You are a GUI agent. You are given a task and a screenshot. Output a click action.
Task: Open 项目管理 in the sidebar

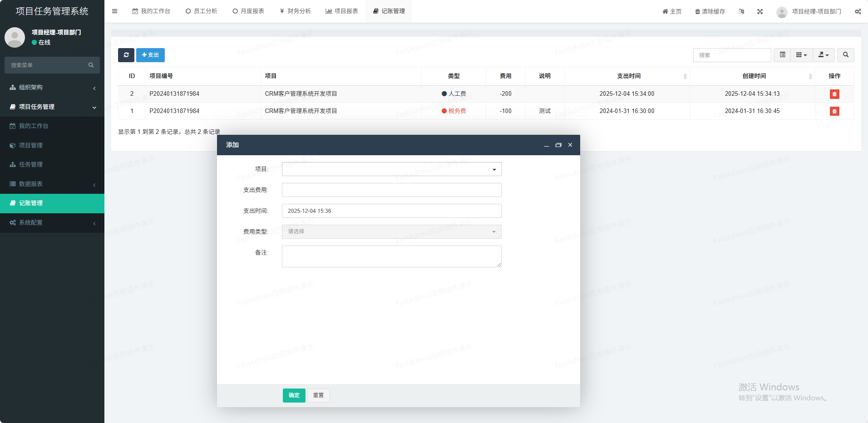tap(31, 145)
